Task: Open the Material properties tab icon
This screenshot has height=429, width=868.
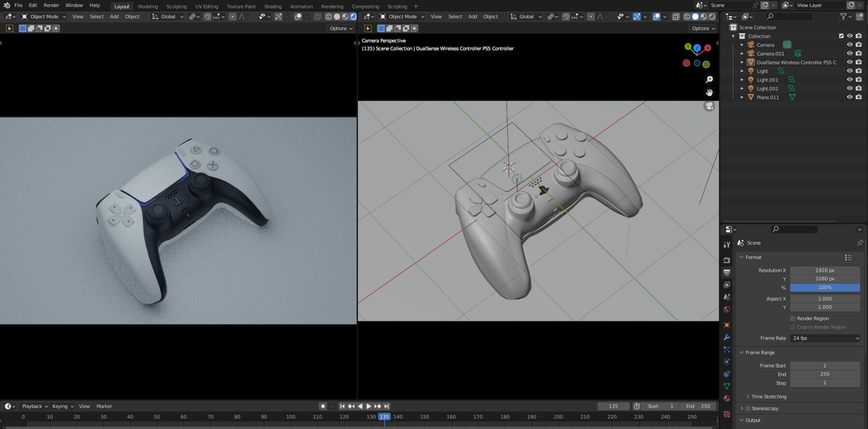Action: pos(727,398)
